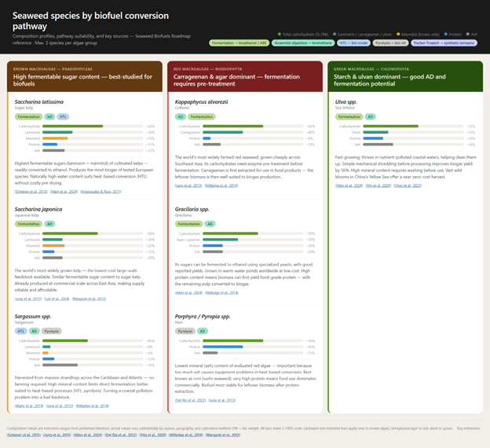
Task: Click the Pyrolysis tag on Sargassum spp.
Action: pos(52,331)
